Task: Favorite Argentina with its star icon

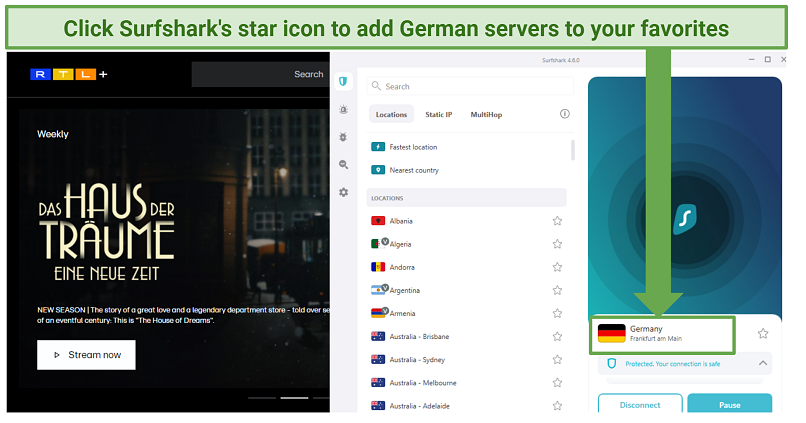Action: pos(557,290)
